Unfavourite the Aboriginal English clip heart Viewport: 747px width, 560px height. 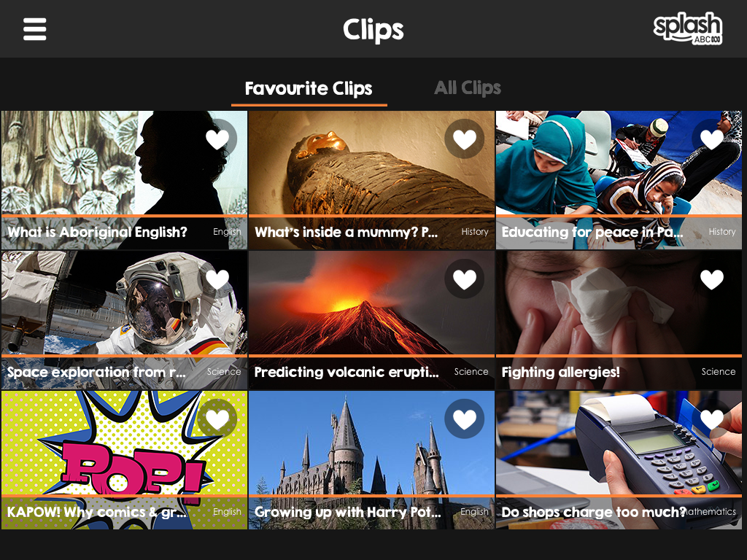[x=217, y=139]
